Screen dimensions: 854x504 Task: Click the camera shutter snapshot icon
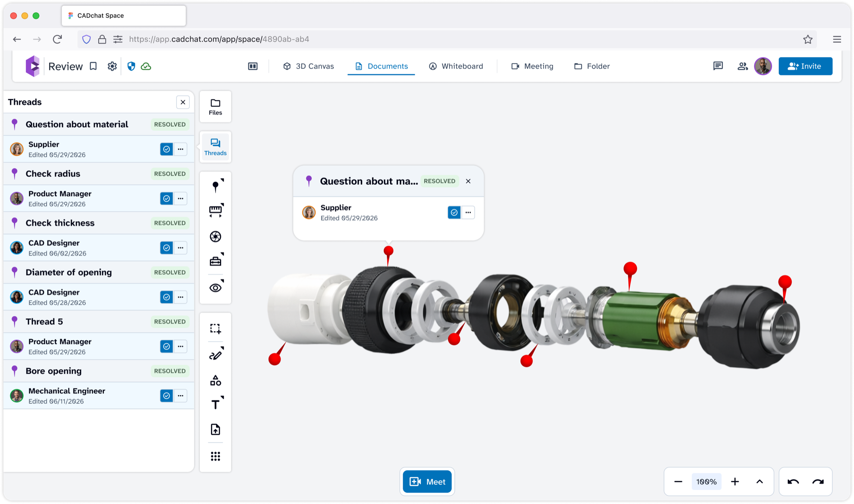(x=216, y=236)
